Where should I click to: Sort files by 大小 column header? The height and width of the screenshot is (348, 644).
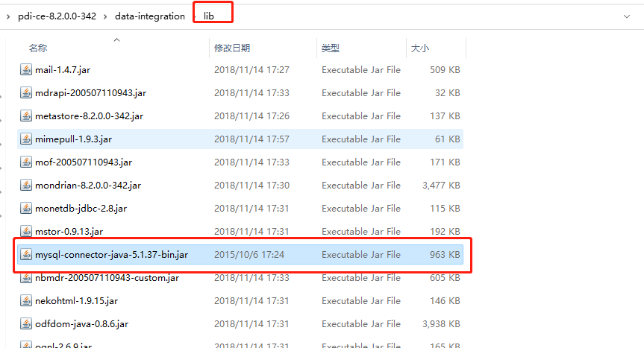click(419, 48)
